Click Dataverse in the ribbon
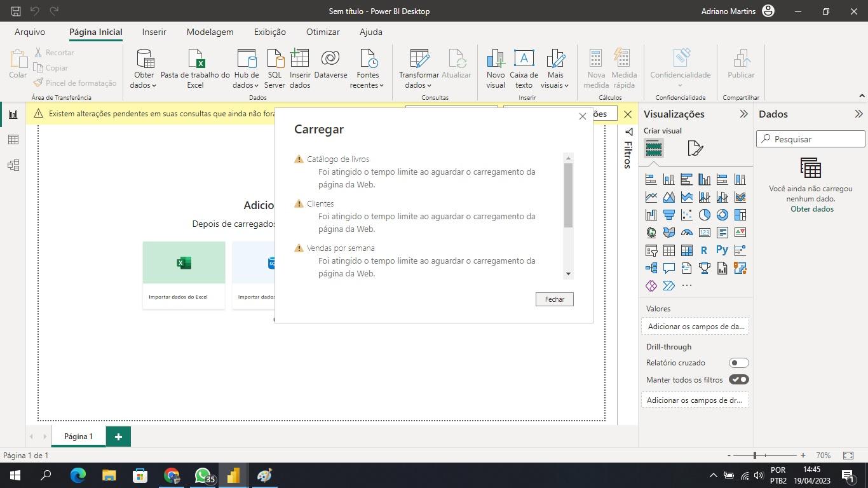The width and height of the screenshot is (868, 488). [330, 65]
